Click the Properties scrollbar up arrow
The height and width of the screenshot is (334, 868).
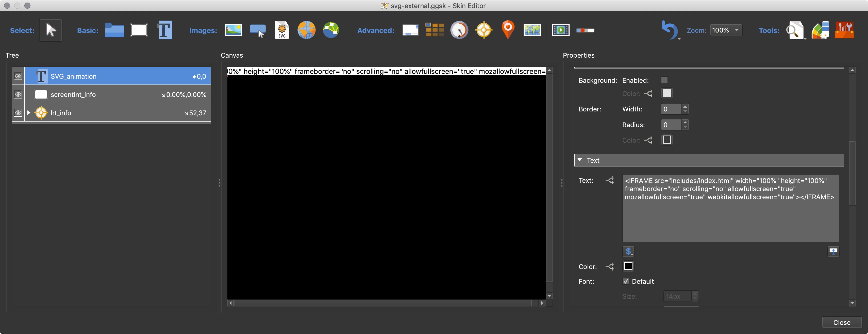pos(852,71)
